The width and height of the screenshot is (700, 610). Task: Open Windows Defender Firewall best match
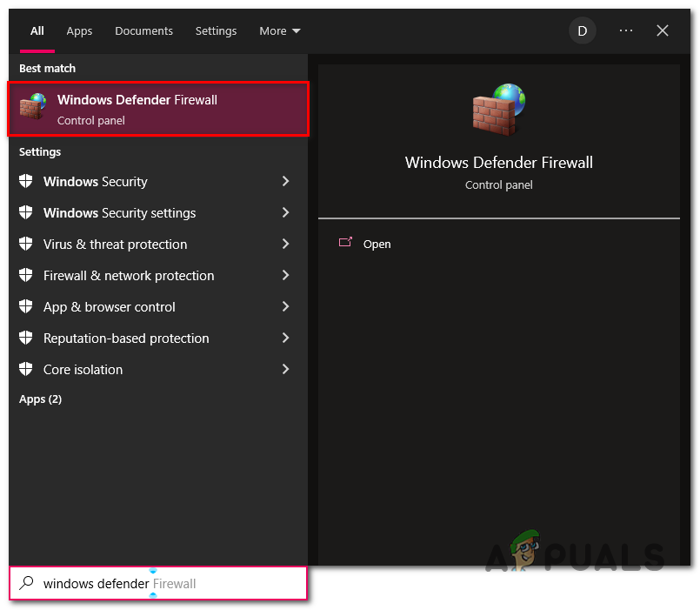(158, 109)
